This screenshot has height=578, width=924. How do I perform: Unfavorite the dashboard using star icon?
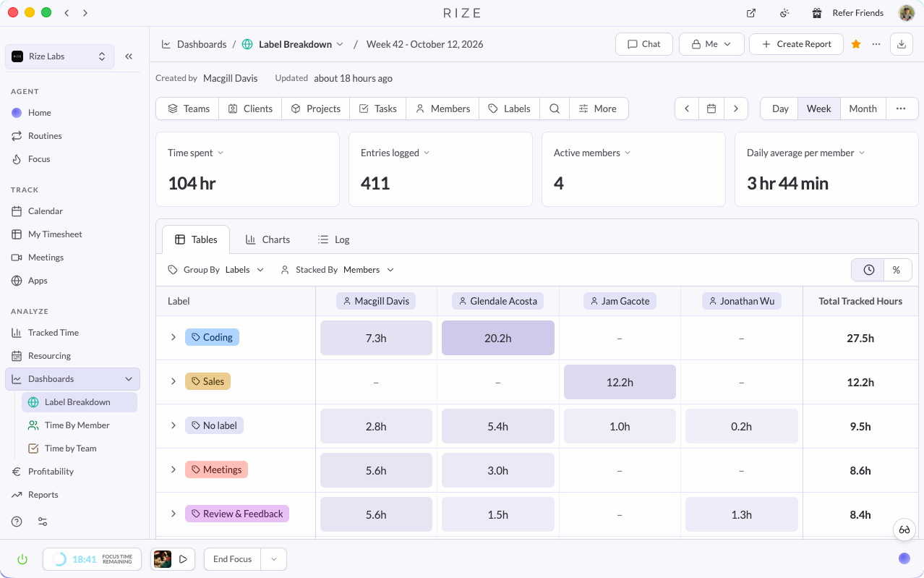856,44
